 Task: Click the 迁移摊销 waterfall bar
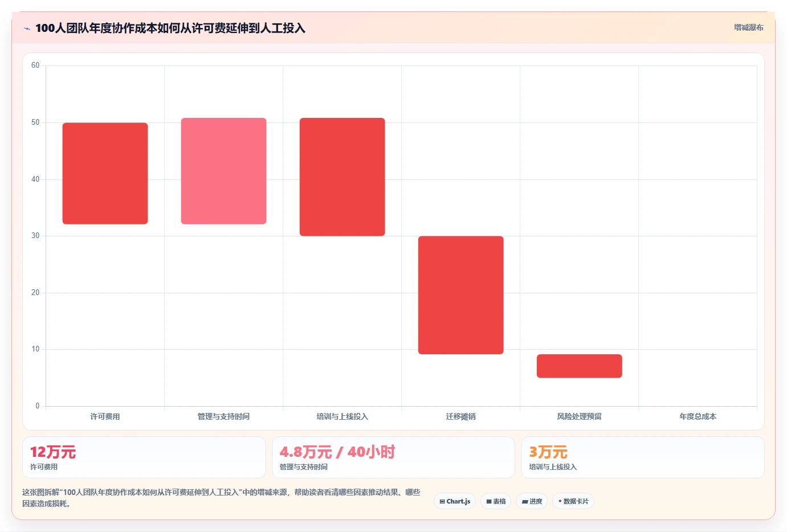[x=460, y=295]
